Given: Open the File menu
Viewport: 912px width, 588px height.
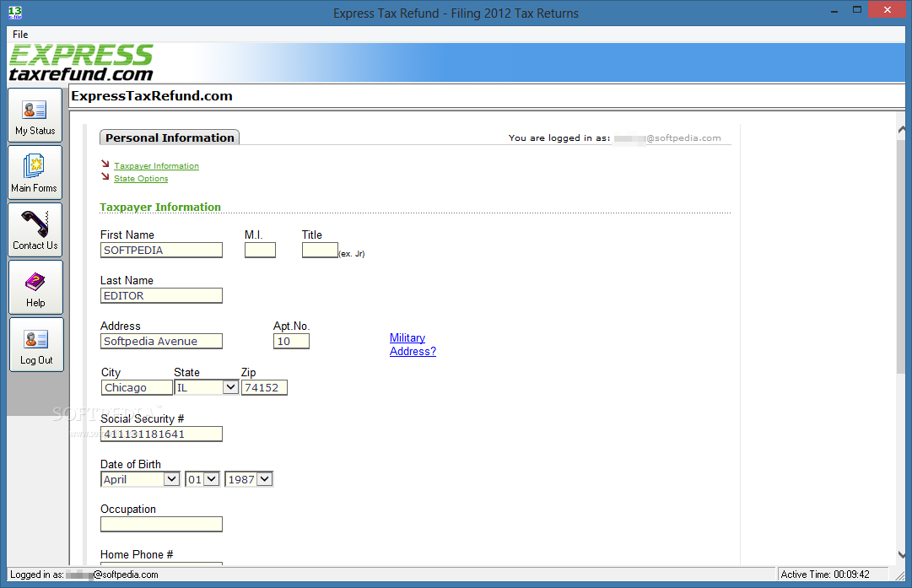Looking at the screenshot, I should (20, 35).
